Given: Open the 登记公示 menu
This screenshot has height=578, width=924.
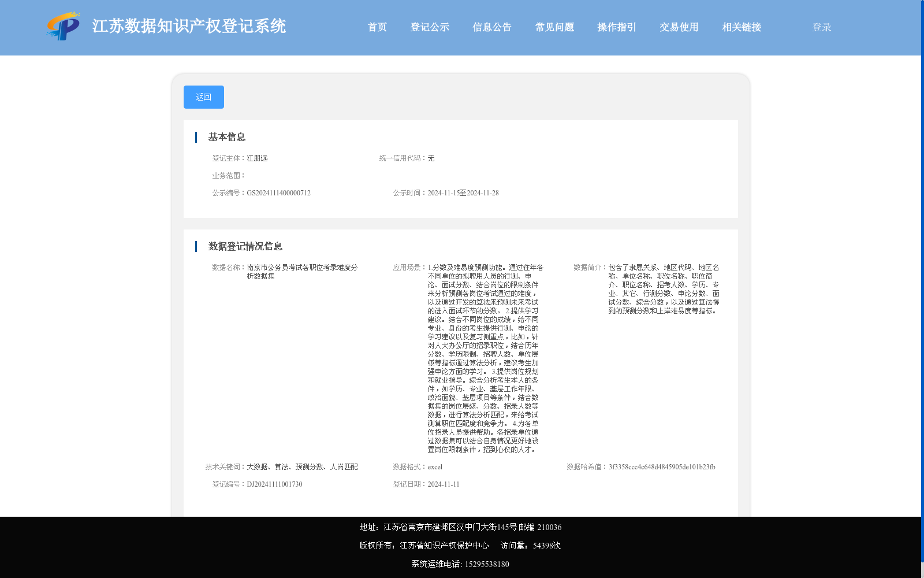Looking at the screenshot, I should pyautogui.click(x=430, y=27).
